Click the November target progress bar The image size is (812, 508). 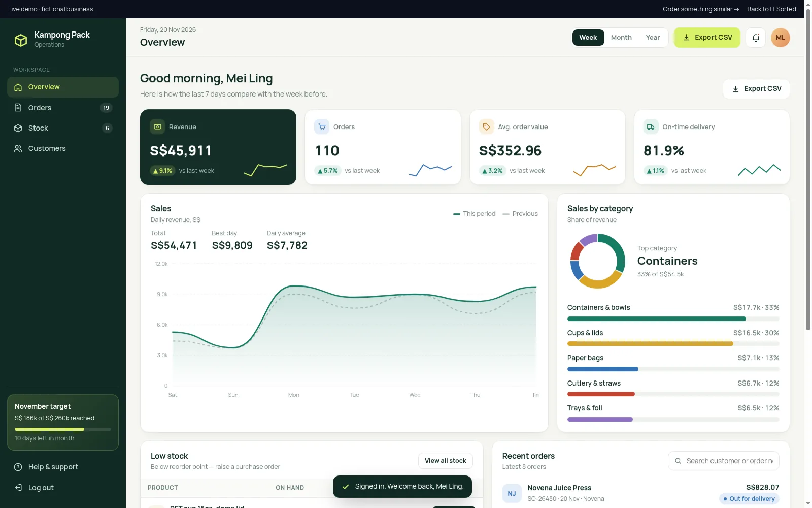coord(63,429)
